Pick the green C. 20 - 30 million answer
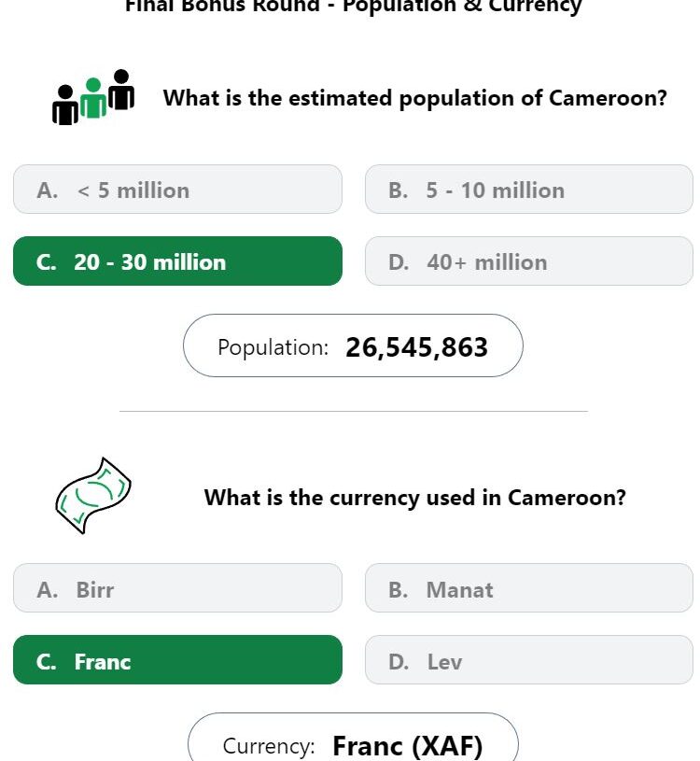700x761 pixels. pos(177,261)
